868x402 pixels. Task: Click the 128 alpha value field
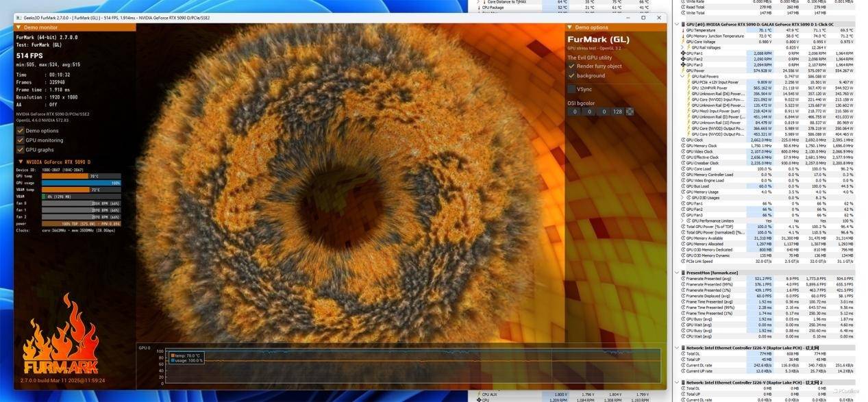tap(617, 112)
